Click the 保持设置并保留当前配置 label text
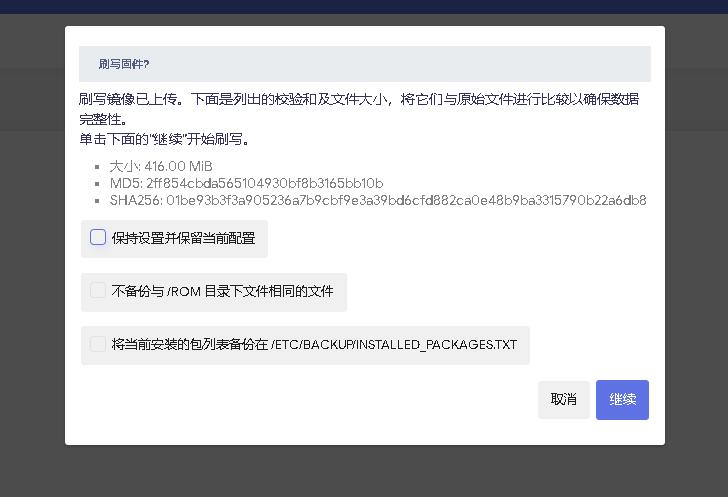728x497 pixels. click(x=183, y=238)
